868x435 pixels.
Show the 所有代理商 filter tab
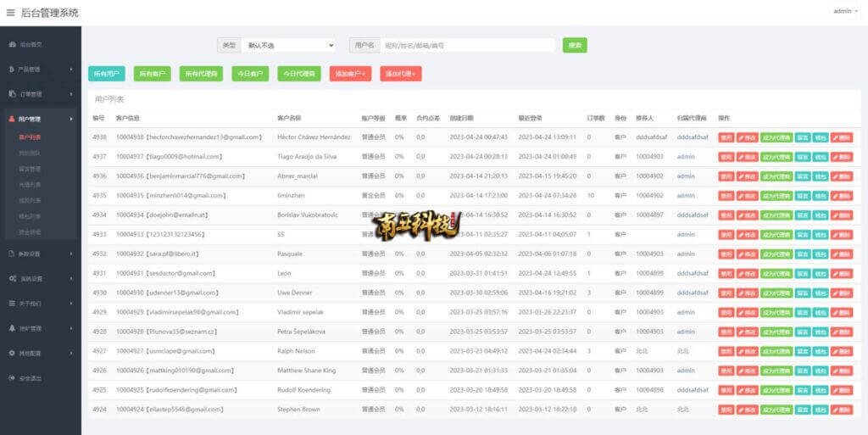tap(201, 74)
